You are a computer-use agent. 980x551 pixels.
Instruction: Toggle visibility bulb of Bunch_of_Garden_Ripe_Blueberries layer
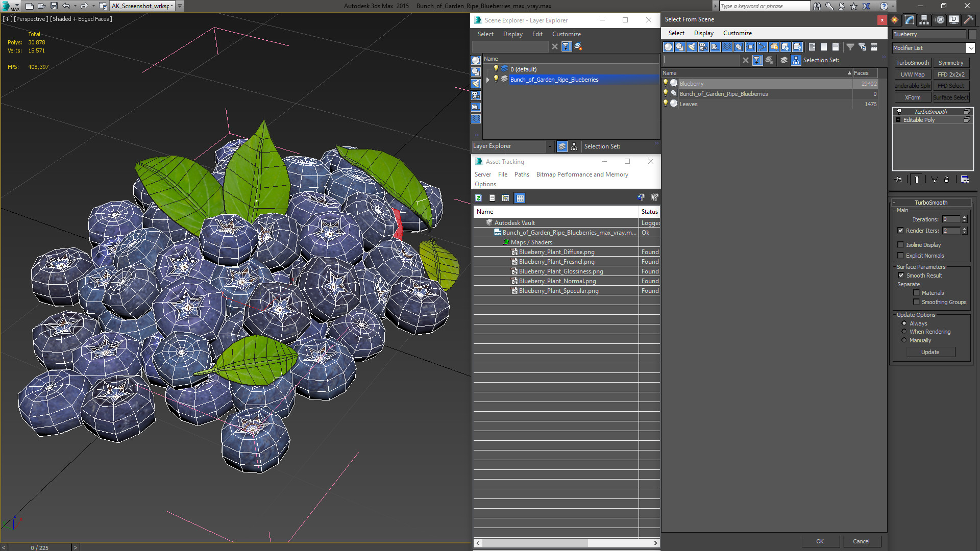click(496, 79)
